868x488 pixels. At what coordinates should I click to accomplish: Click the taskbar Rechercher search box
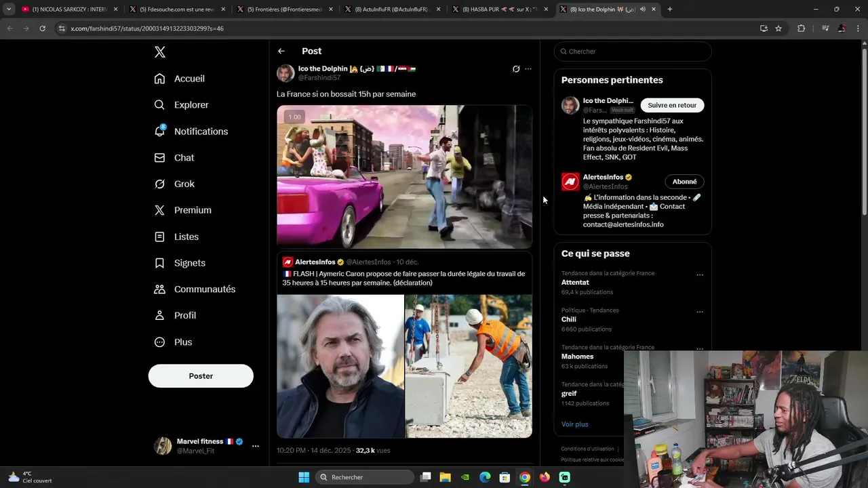point(365,477)
